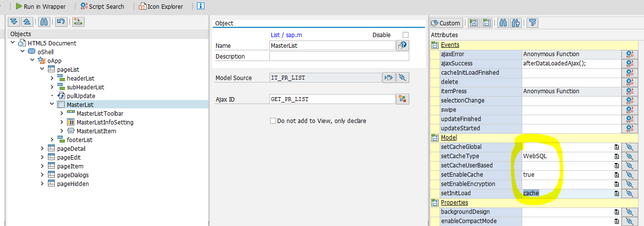Select the pageHidden tree item
The height and width of the screenshot is (226, 644).
tap(73, 184)
